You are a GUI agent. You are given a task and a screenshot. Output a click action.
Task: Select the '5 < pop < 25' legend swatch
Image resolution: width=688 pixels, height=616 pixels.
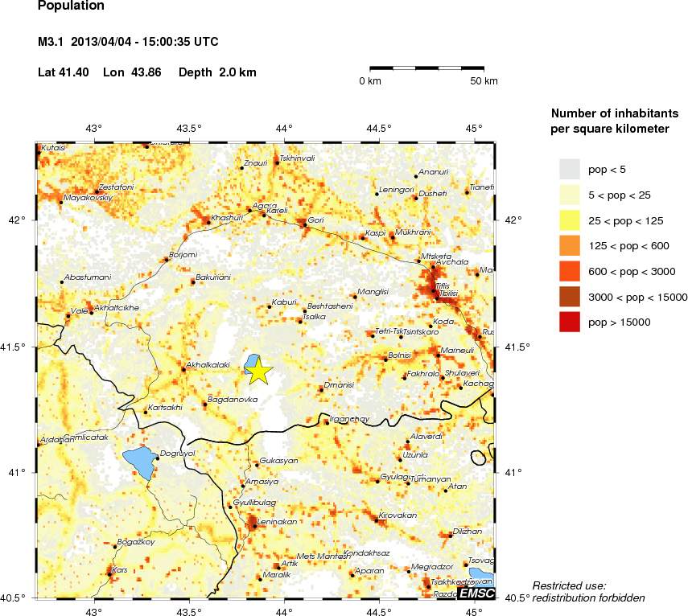tap(570, 195)
